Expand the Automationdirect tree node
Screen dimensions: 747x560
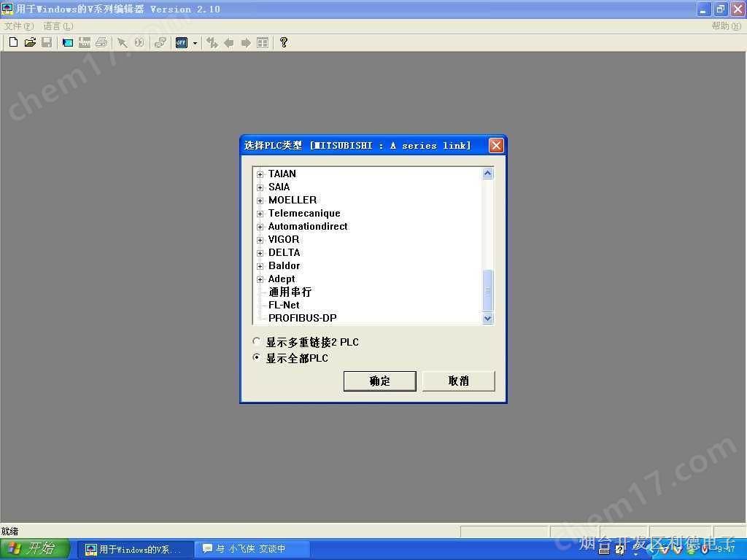coord(260,227)
